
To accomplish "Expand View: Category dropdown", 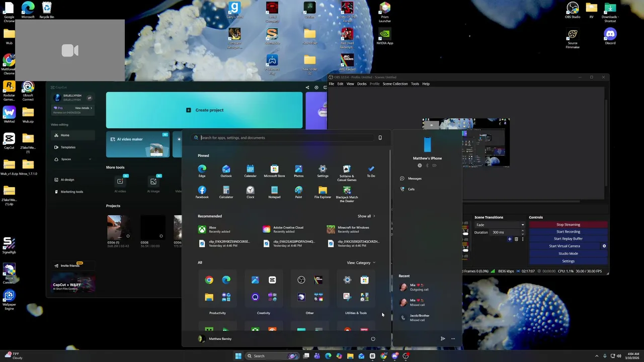I will [361, 262].
